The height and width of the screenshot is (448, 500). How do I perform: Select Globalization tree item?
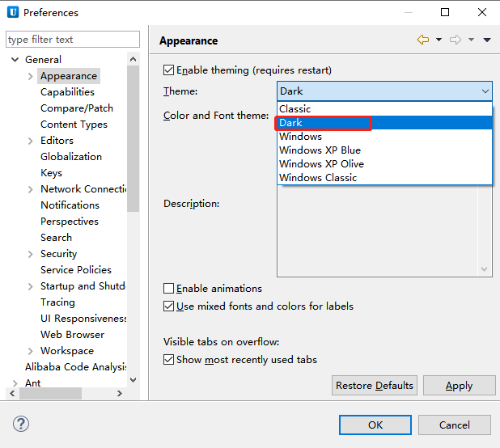pos(71,157)
